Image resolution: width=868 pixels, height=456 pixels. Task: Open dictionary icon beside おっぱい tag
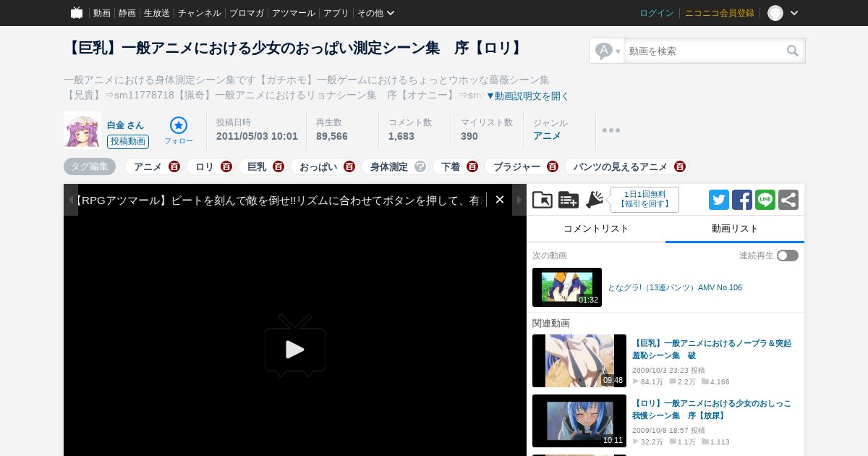click(349, 166)
